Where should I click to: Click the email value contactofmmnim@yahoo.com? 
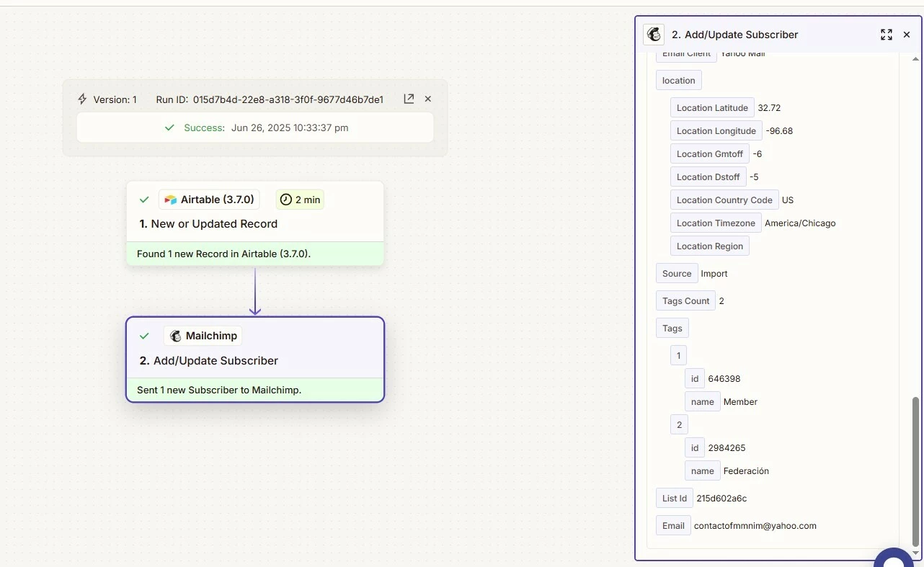click(x=755, y=525)
